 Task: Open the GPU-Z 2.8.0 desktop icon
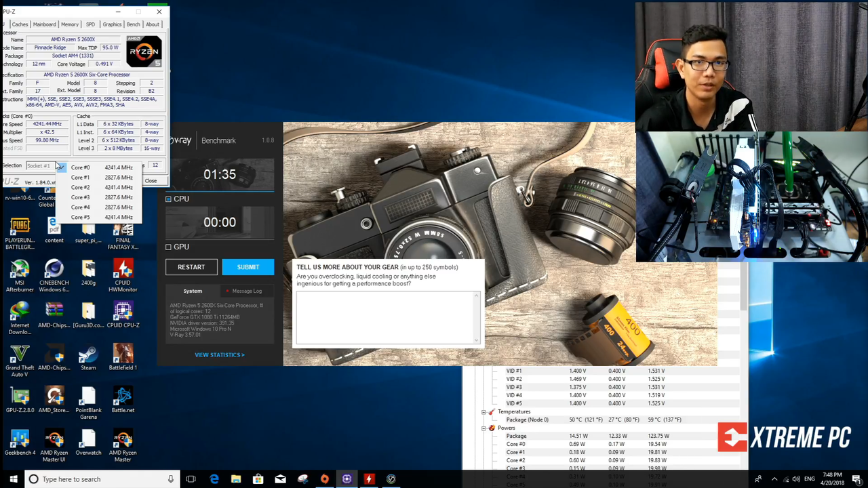pos(20,401)
